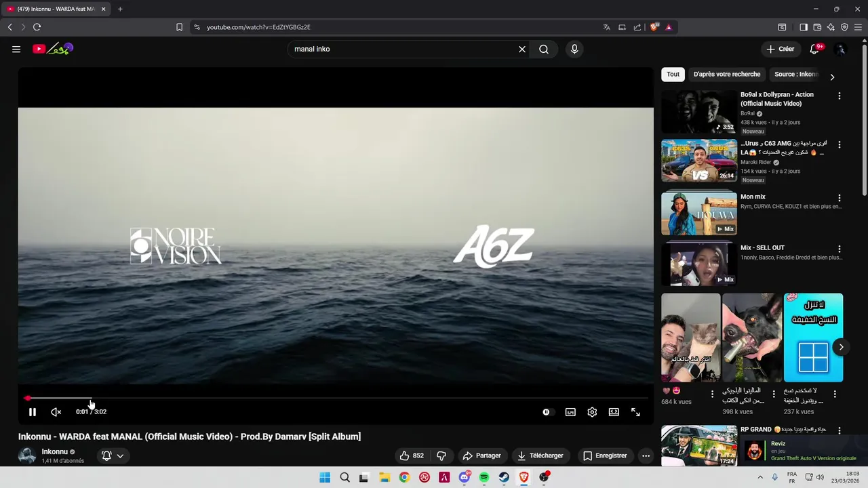Open the more actions menu under the video
This screenshot has height=488, width=868.
click(646, 455)
